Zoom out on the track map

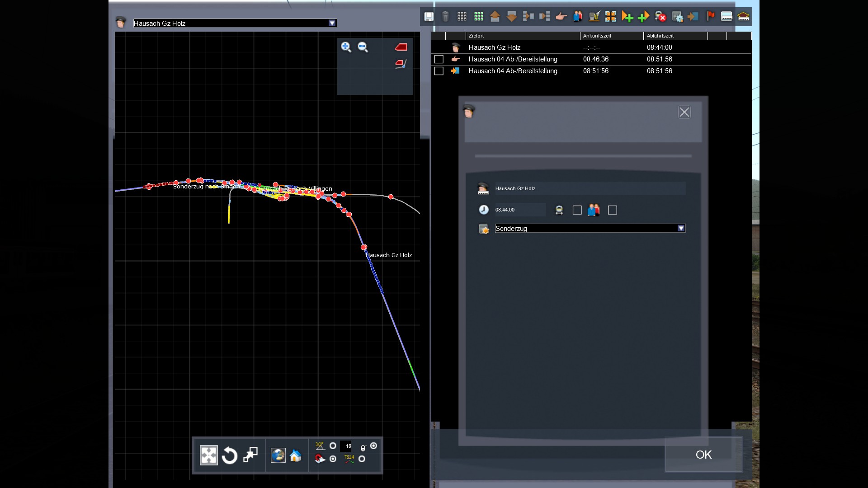tap(363, 47)
